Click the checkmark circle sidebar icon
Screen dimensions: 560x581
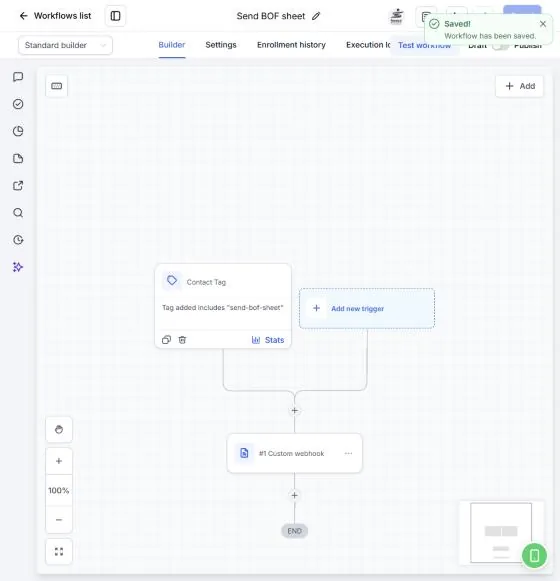coord(18,104)
